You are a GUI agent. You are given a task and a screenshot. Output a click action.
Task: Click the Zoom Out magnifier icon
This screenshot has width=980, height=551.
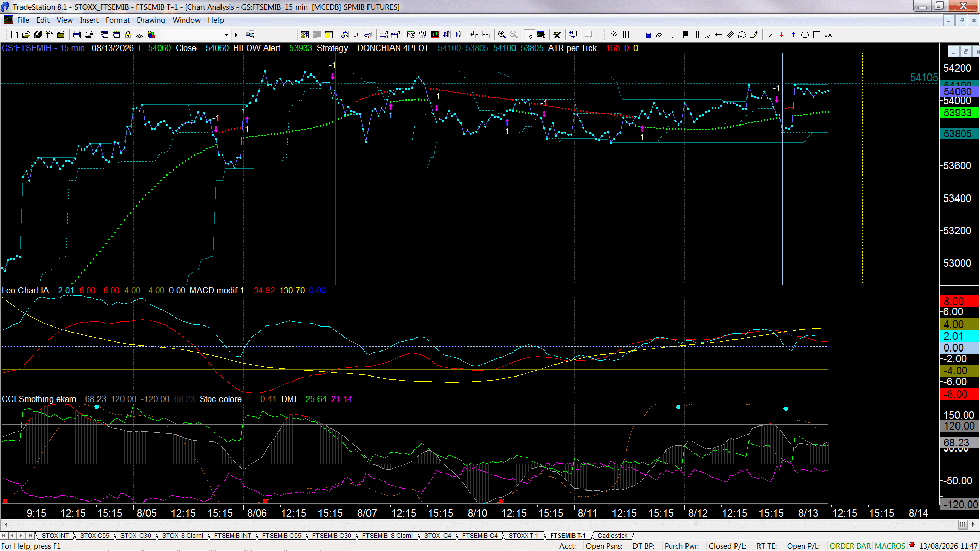point(514,35)
